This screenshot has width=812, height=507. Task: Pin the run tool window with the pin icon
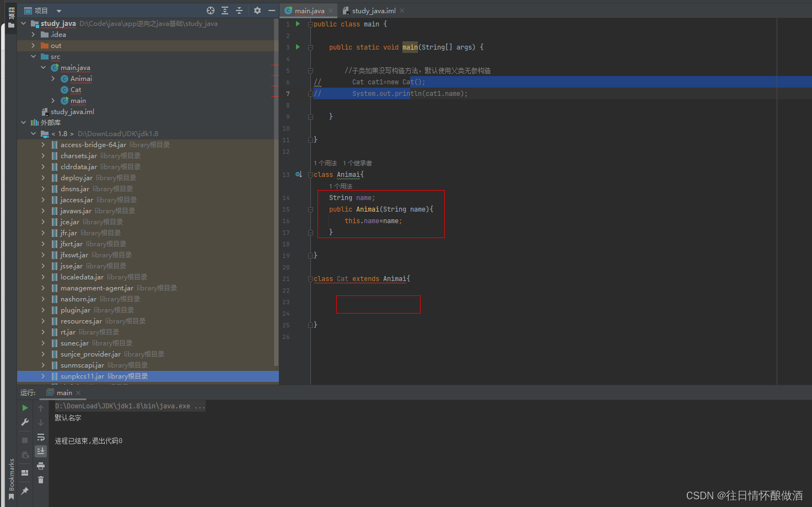pyautogui.click(x=24, y=489)
